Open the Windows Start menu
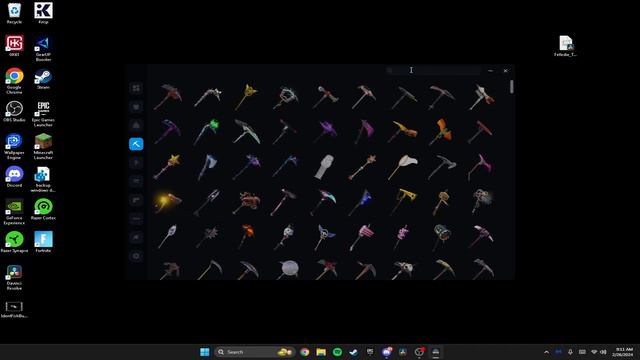The height and width of the screenshot is (360, 640). coord(204,352)
